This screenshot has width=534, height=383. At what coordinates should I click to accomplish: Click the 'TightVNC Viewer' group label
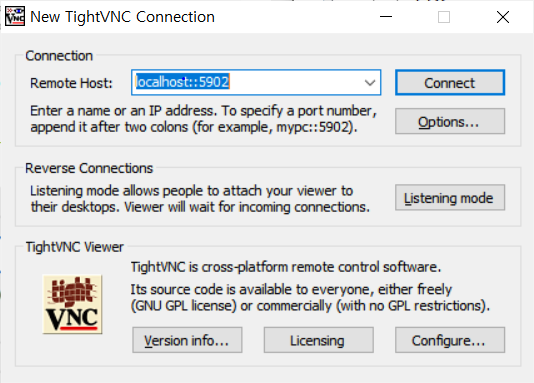pyautogui.click(x=75, y=247)
